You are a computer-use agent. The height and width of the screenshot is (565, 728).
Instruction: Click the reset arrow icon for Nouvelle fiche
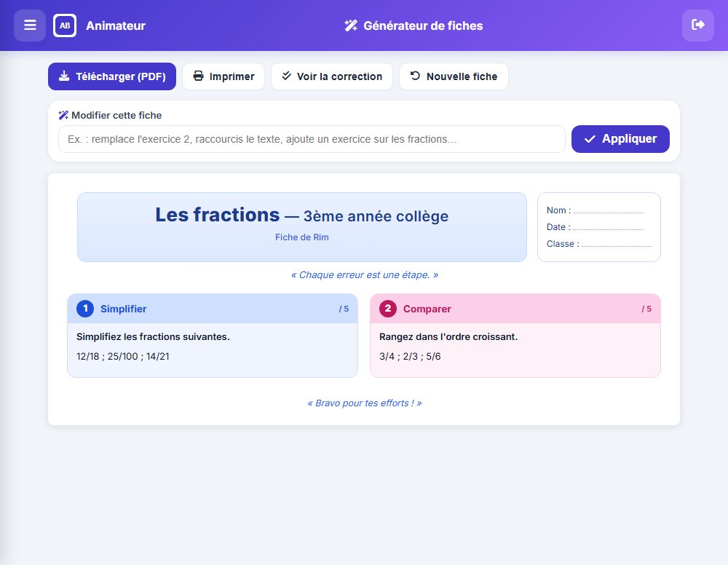tap(415, 76)
